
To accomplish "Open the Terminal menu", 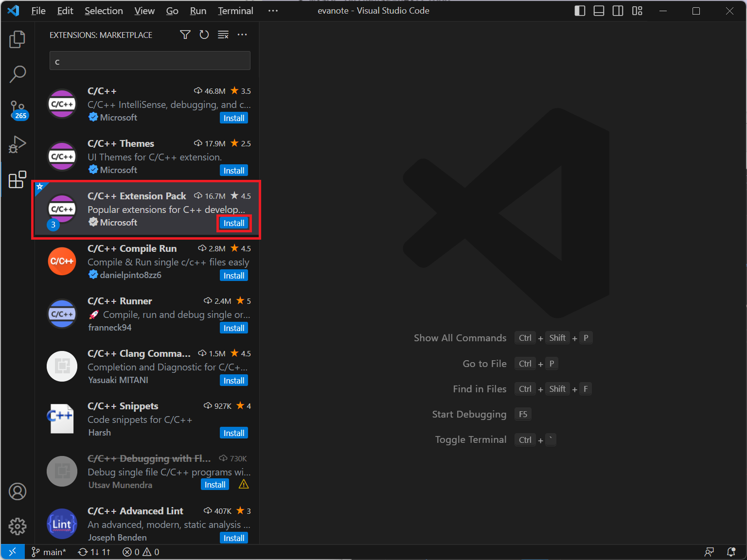I will [x=235, y=11].
